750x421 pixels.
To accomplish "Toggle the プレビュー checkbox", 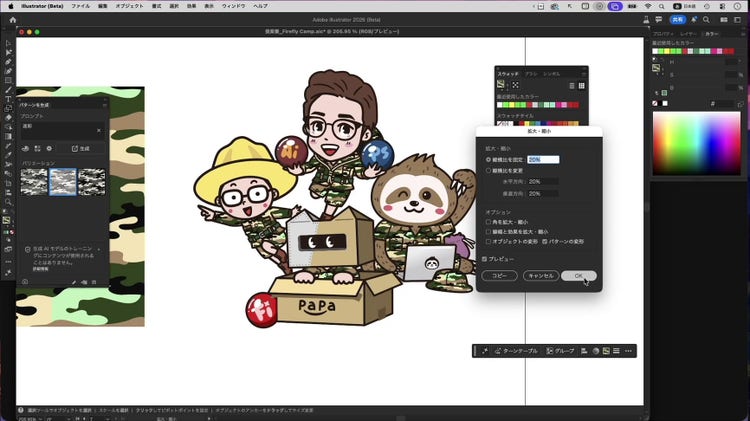I will (486, 258).
